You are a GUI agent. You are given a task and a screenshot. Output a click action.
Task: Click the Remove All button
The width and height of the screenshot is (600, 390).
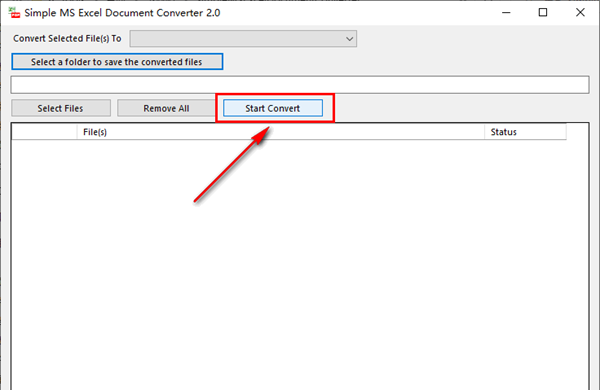coord(166,108)
